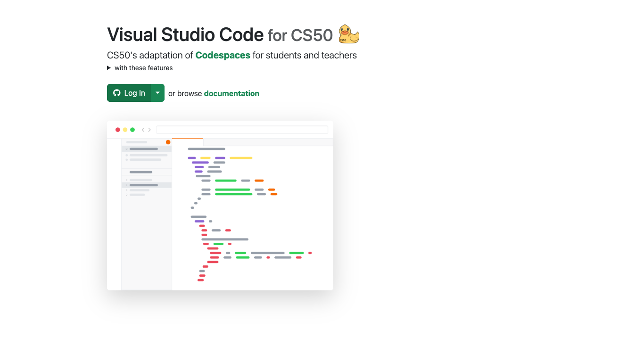Click the "for CS50" heading text

(300, 35)
